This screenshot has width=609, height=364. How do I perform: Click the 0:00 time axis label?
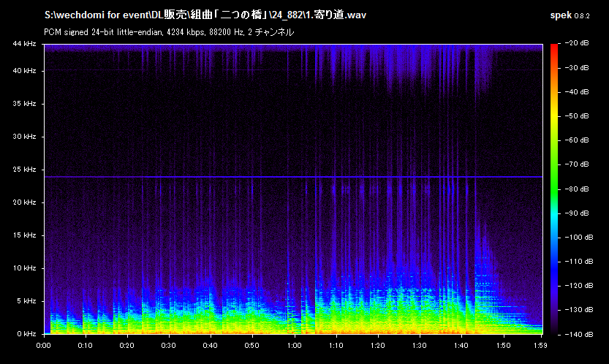point(44,346)
